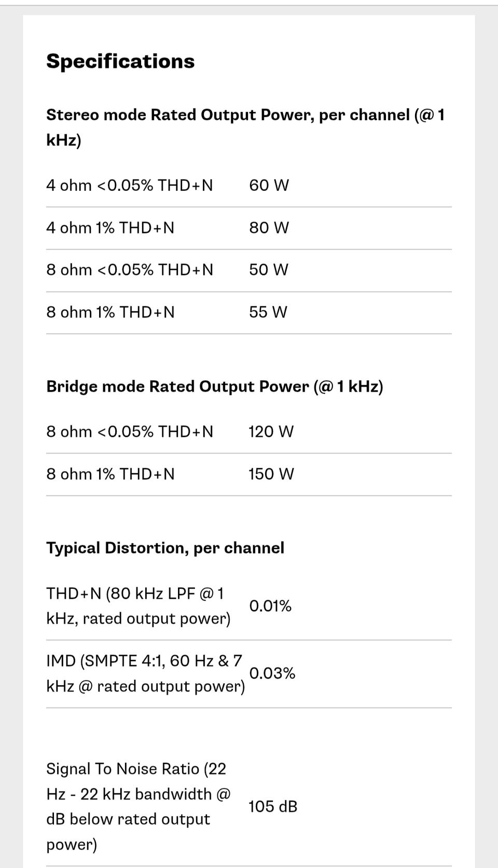Select the 0.01% distortion value
Viewport: 498px width, 868px height.
[270, 606]
